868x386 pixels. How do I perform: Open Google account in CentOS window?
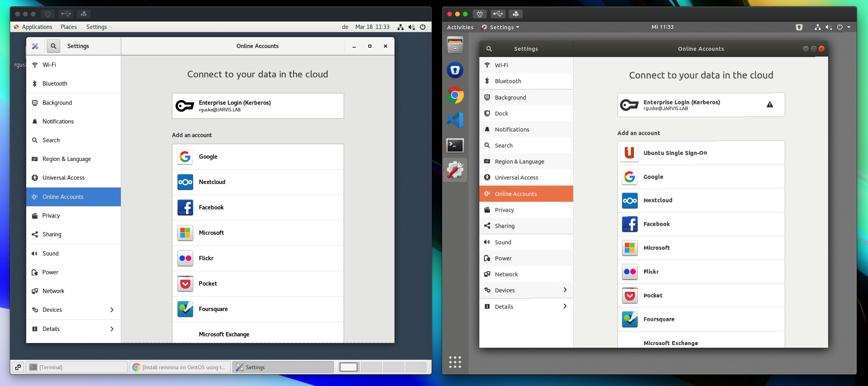click(258, 157)
